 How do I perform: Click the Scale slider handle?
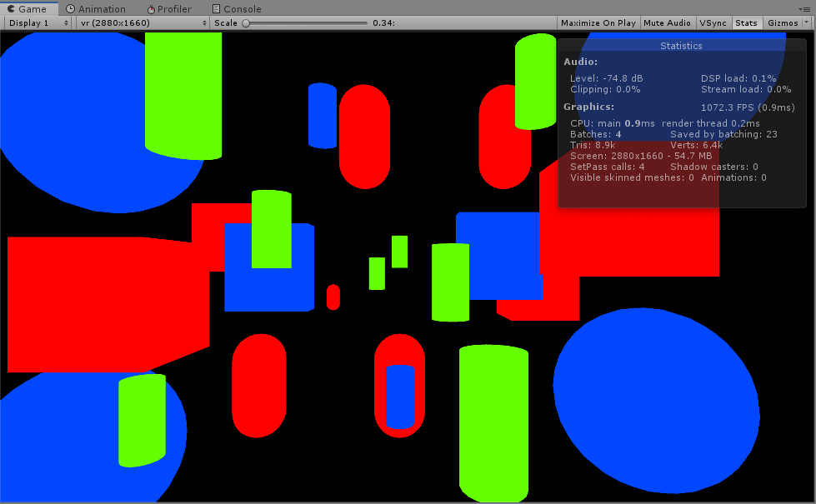[x=246, y=22]
